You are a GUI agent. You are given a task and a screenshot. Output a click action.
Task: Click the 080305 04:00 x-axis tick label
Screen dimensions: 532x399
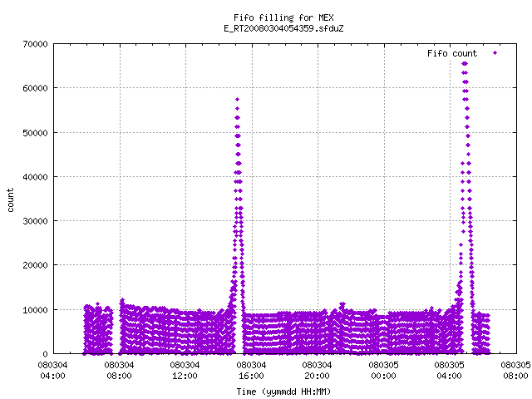pyautogui.click(x=450, y=370)
